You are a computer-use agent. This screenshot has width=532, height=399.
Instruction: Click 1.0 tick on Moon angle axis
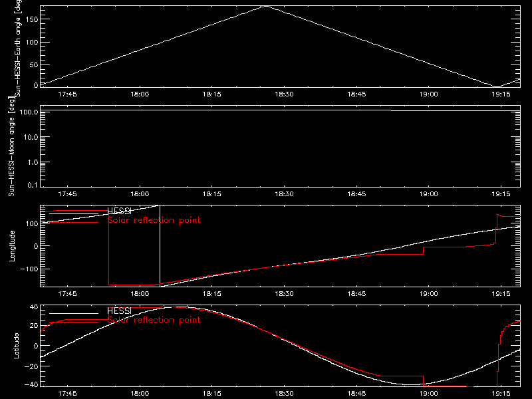pos(33,162)
